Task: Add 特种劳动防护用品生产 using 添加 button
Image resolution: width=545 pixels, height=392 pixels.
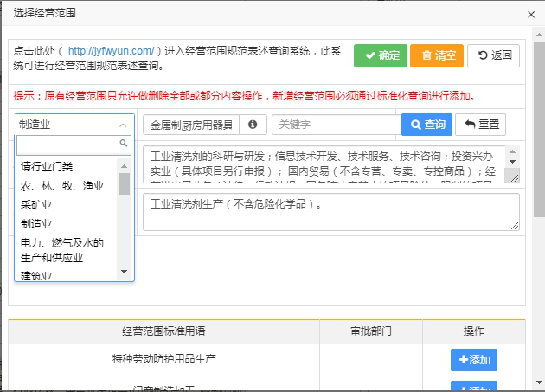Action: [473, 359]
